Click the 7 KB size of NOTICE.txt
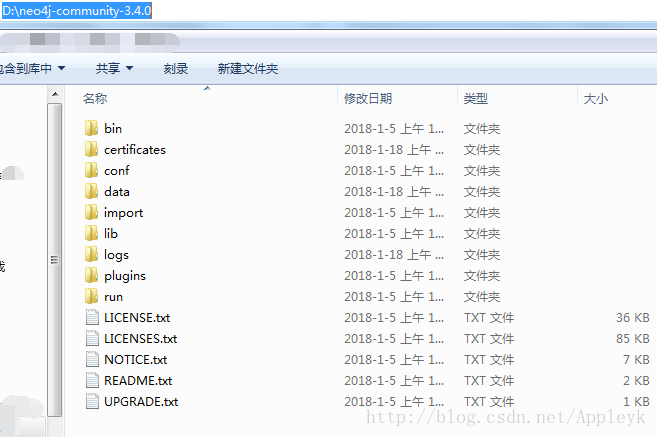This screenshot has height=437, width=657. click(636, 359)
